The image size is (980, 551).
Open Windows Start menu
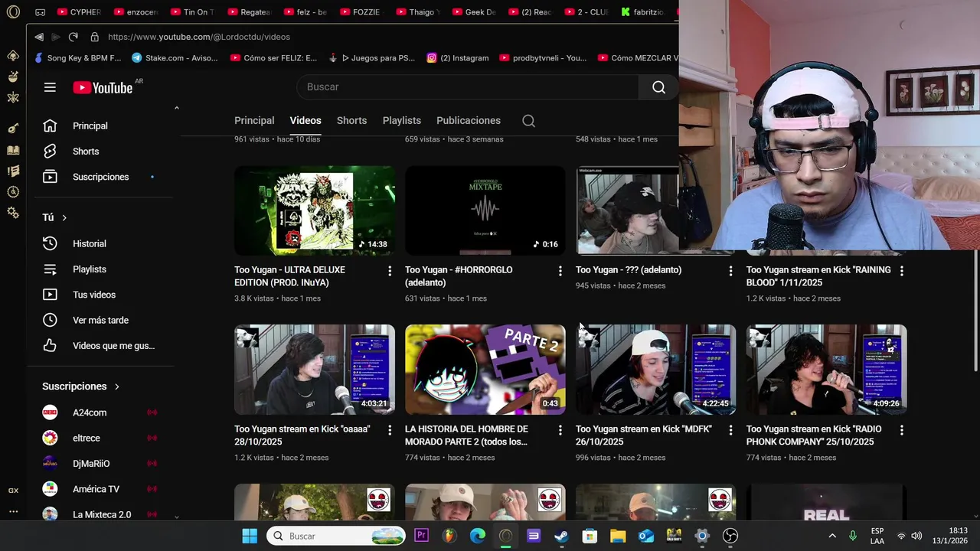250,536
